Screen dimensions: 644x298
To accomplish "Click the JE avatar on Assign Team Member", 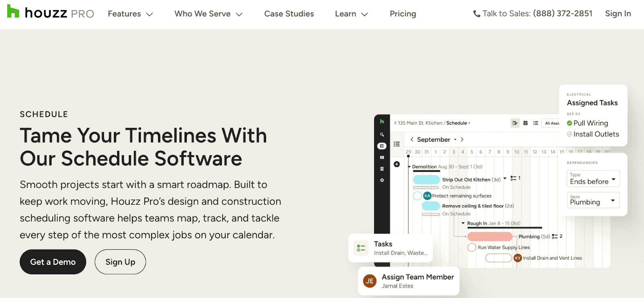I will pyautogui.click(x=369, y=281).
